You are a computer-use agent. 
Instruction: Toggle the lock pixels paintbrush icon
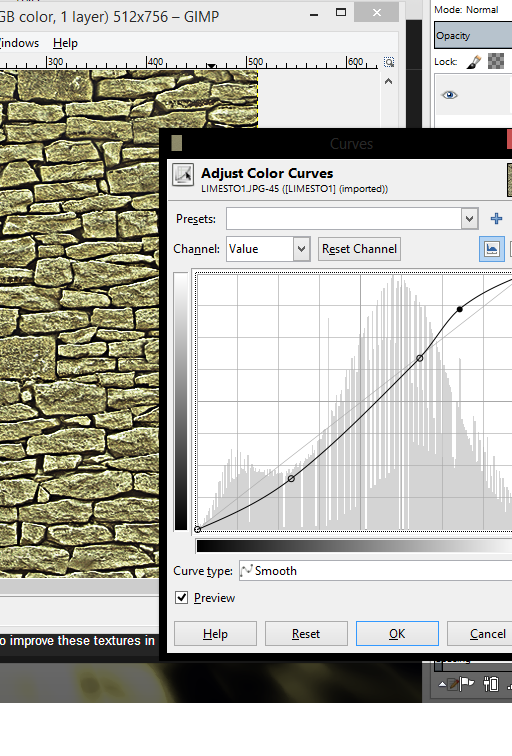coord(474,62)
